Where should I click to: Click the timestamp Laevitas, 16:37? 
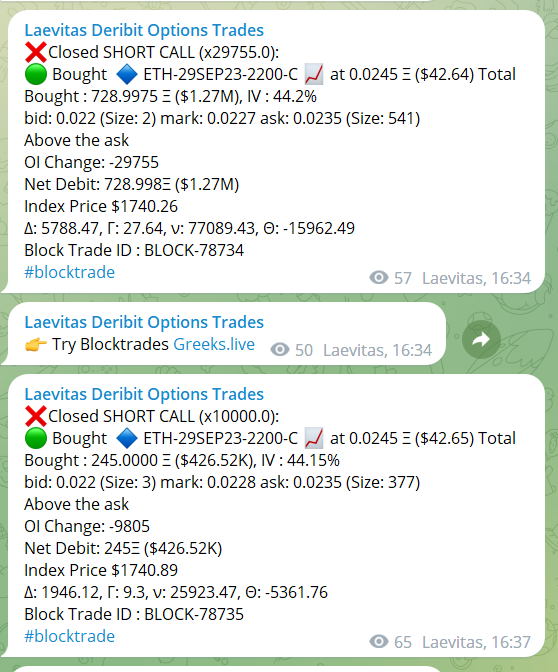point(476,642)
